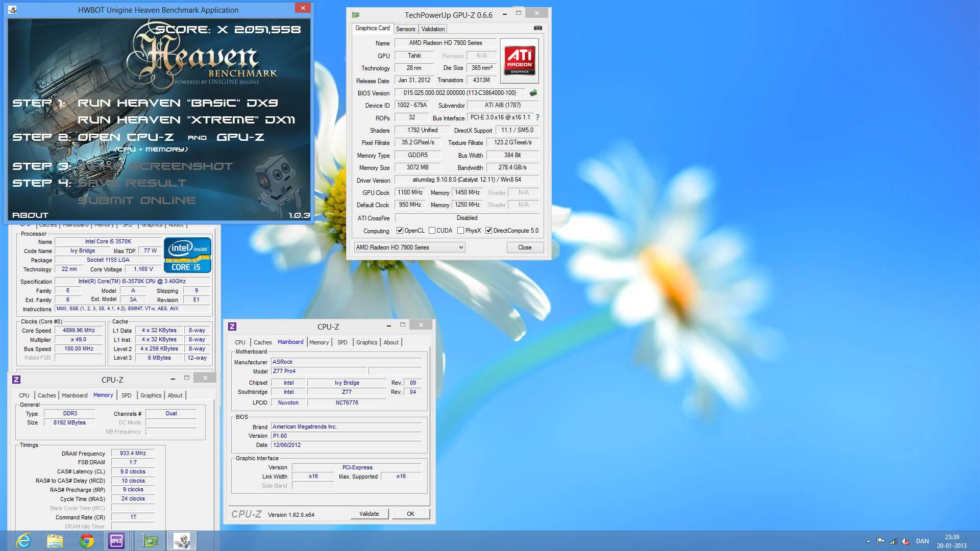Click the CPU Name field Intel Core i5 3570K
The height and width of the screenshot is (551, 980).
[x=108, y=241]
